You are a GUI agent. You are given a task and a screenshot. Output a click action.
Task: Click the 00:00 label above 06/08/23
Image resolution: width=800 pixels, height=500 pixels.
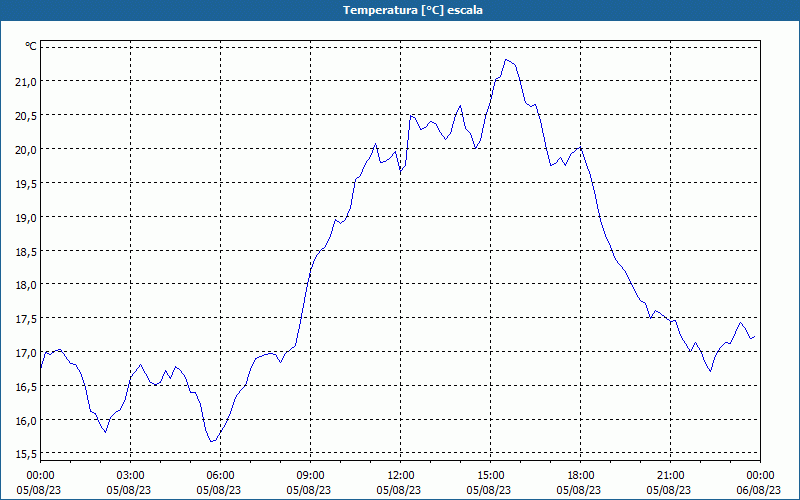760,476
